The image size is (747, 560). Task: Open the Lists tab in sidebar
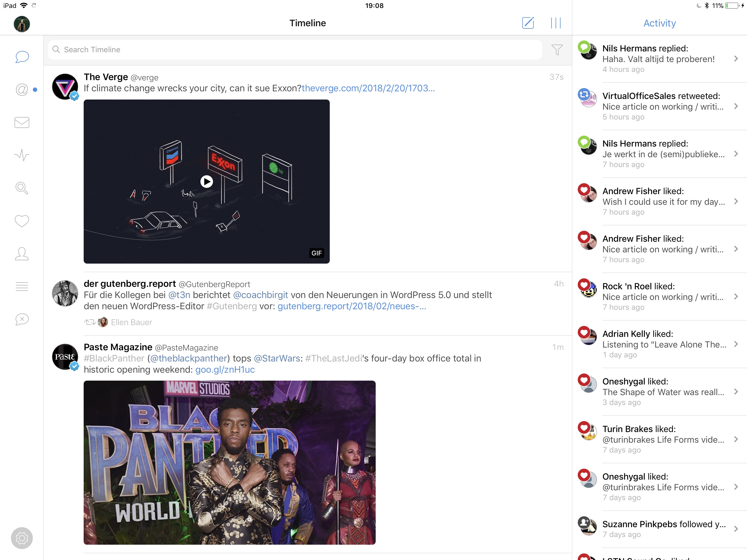(x=22, y=286)
